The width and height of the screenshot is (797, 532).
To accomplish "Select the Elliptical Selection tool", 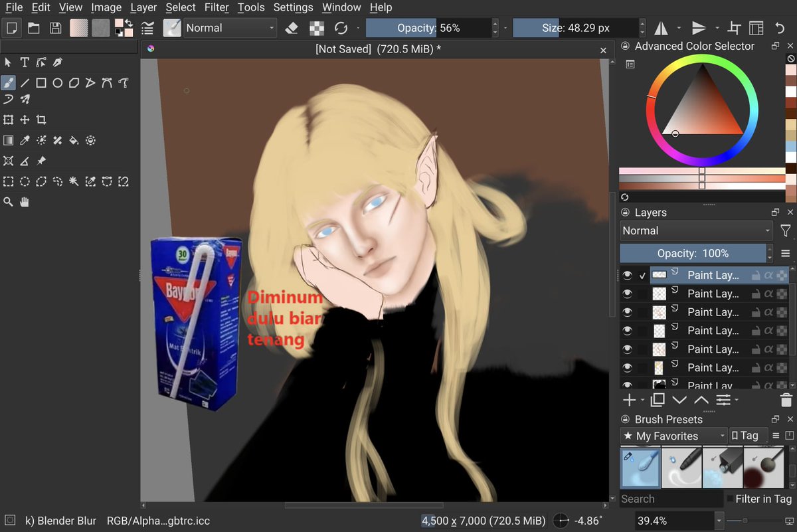I will 25,181.
